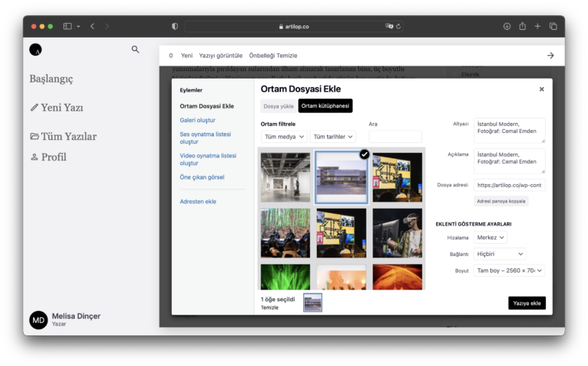Image resolution: width=588 pixels, height=366 pixels.
Task: Select the yellow stage screen thumbnail in the second row
Action: click(x=341, y=233)
